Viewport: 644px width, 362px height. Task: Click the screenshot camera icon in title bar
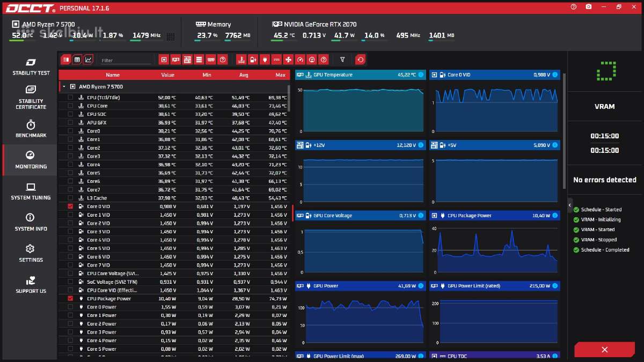(x=589, y=6)
